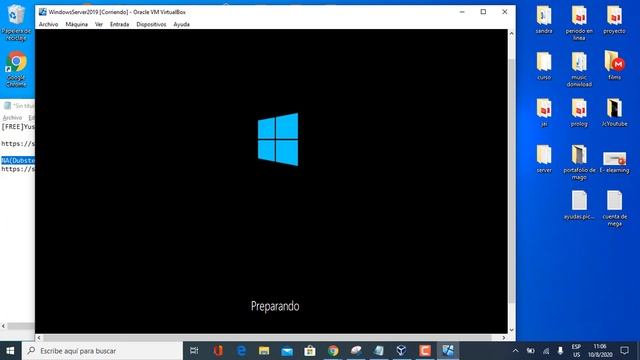Open the Papelera de reciclaje icon
This screenshot has width=640, height=360.
click(x=16, y=22)
